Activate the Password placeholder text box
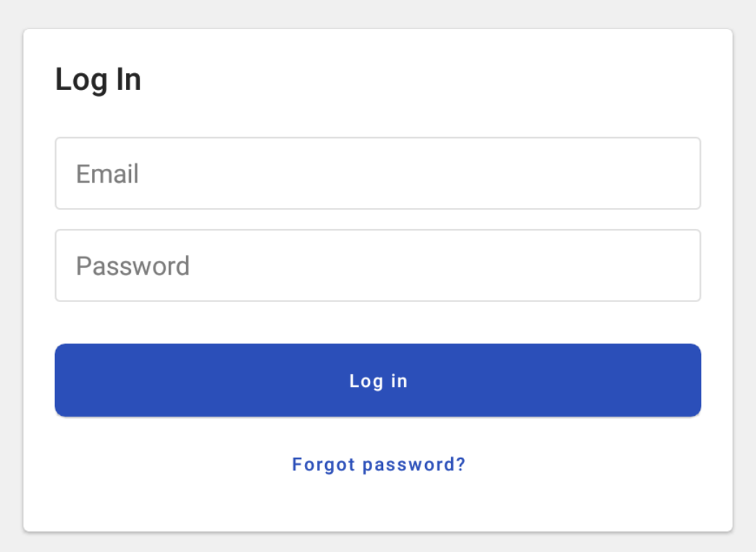This screenshot has width=756, height=552. click(x=133, y=265)
